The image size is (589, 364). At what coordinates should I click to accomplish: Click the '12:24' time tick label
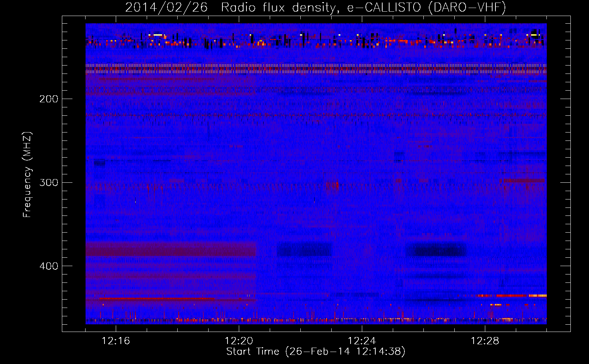point(362,341)
